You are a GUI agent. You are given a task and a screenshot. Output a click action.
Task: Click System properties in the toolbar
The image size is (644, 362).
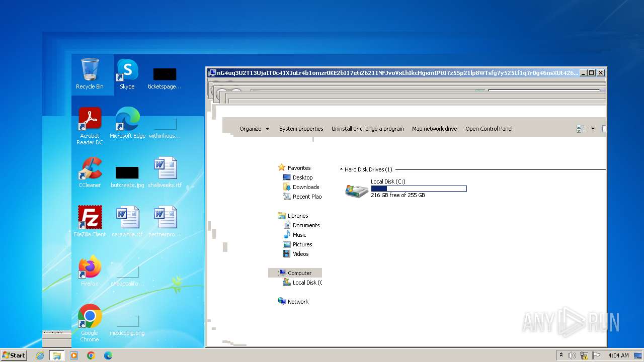pos(301,129)
